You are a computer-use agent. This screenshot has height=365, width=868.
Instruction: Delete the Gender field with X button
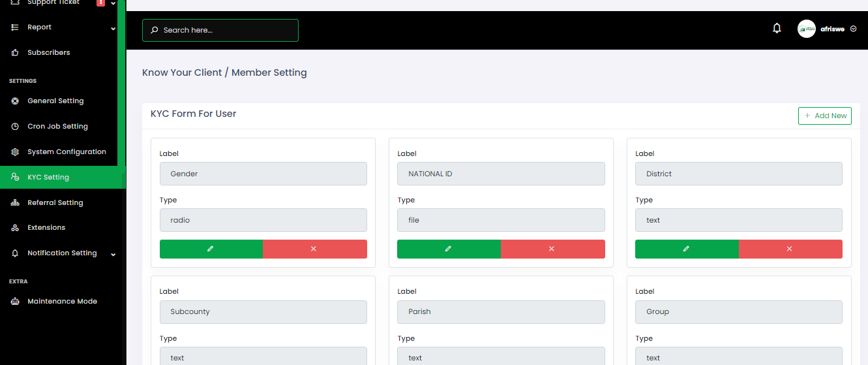point(315,249)
